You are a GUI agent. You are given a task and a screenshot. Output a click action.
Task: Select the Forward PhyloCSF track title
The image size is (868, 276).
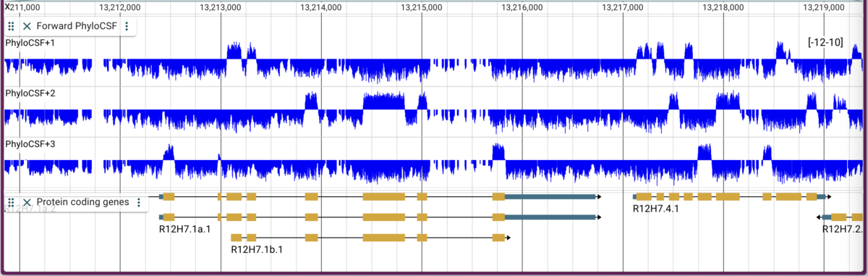77,26
